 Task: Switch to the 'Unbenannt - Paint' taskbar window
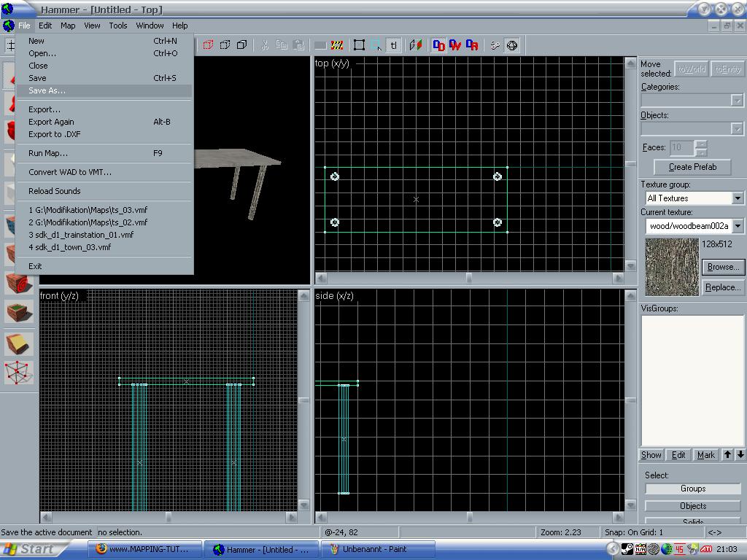379,550
